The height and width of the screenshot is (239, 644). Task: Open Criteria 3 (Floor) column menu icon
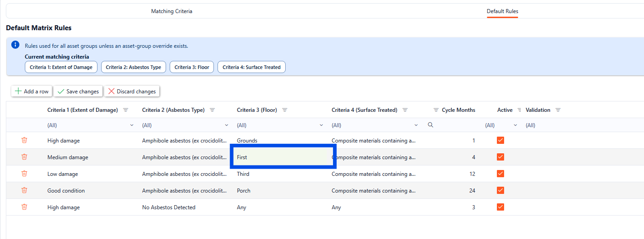[285, 110]
